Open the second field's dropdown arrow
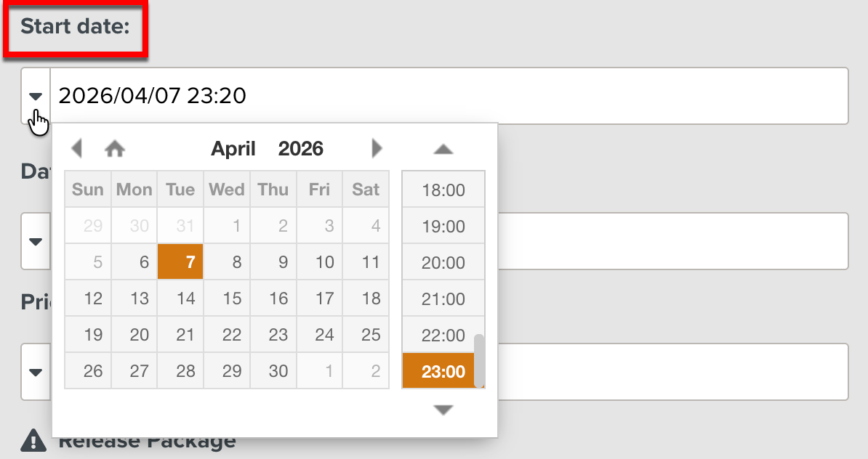Image resolution: width=868 pixels, height=459 pixels. point(35,241)
